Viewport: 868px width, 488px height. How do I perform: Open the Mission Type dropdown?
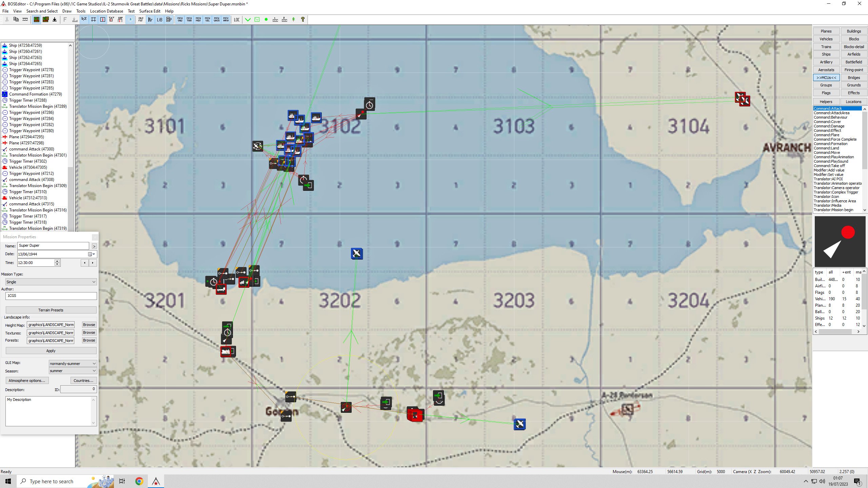click(x=51, y=282)
